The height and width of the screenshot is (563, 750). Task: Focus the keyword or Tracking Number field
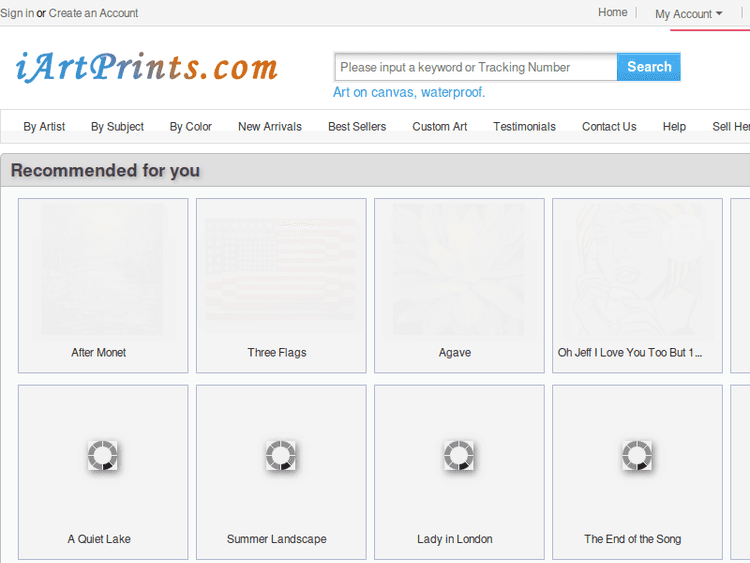[475, 67]
